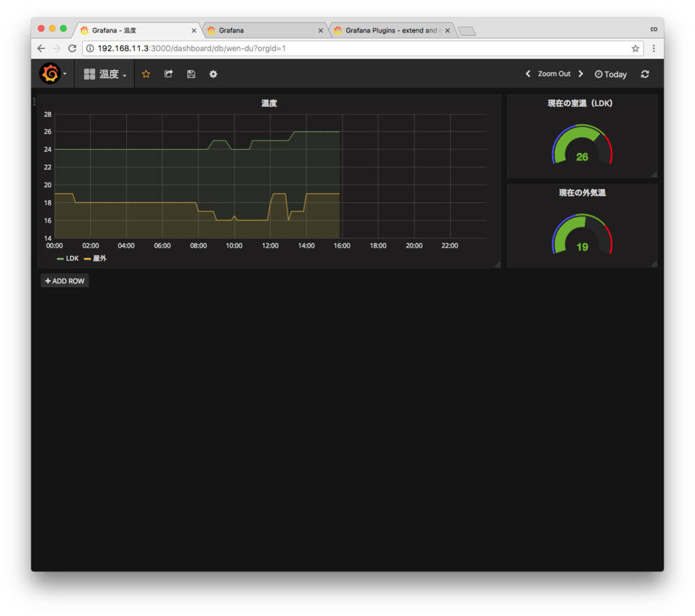The width and height of the screenshot is (695, 616).
Task: Click the Zoom Out button
Action: click(x=554, y=73)
